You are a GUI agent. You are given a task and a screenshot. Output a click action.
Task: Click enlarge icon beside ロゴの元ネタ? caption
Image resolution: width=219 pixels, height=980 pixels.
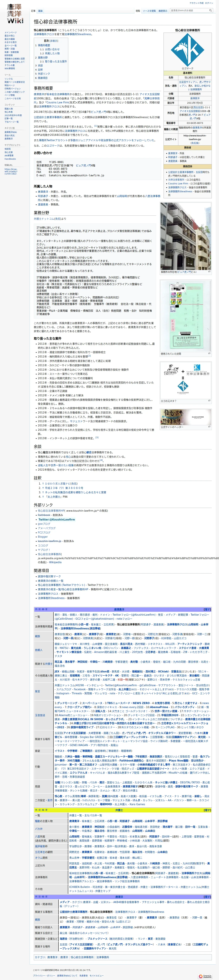(x=209, y=401)
